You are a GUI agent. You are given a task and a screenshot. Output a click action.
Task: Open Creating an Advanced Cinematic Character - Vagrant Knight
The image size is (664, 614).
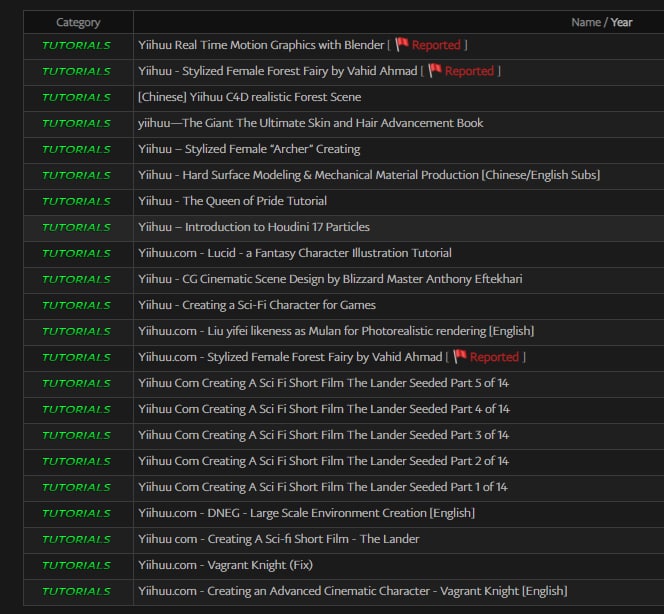(352, 591)
